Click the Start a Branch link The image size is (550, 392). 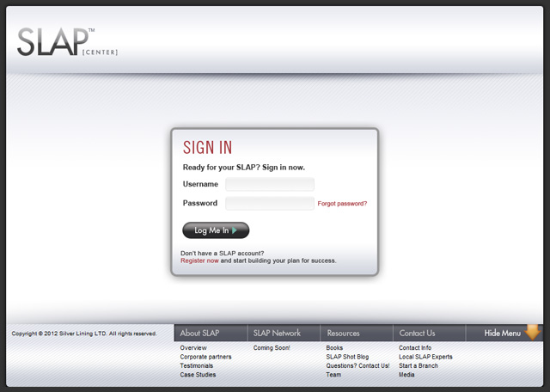click(419, 366)
